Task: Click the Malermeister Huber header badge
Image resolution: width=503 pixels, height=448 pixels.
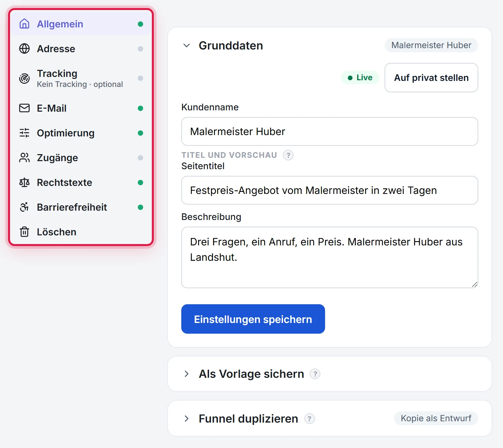Action: click(x=431, y=45)
